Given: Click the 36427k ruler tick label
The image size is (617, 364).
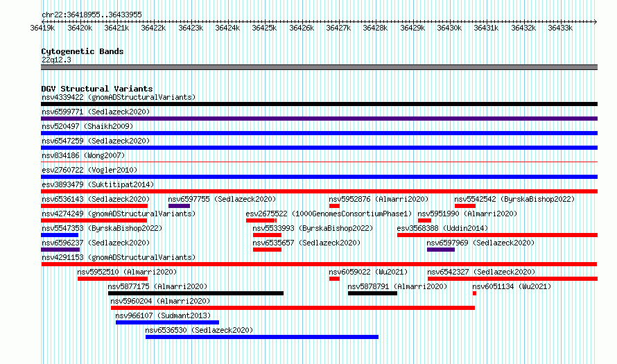Looking at the screenshot, I should (x=338, y=28).
